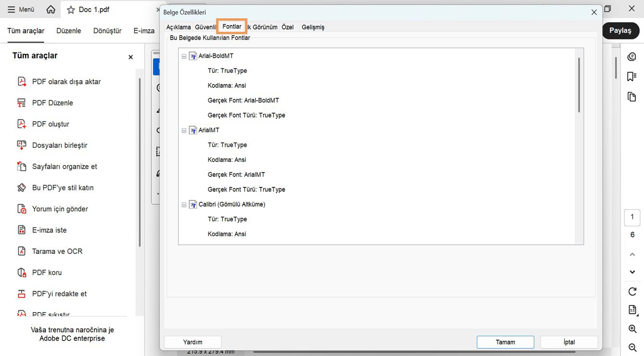Open the E-imza iste tool
Screen dimensions: 644x356
click(x=42, y=230)
